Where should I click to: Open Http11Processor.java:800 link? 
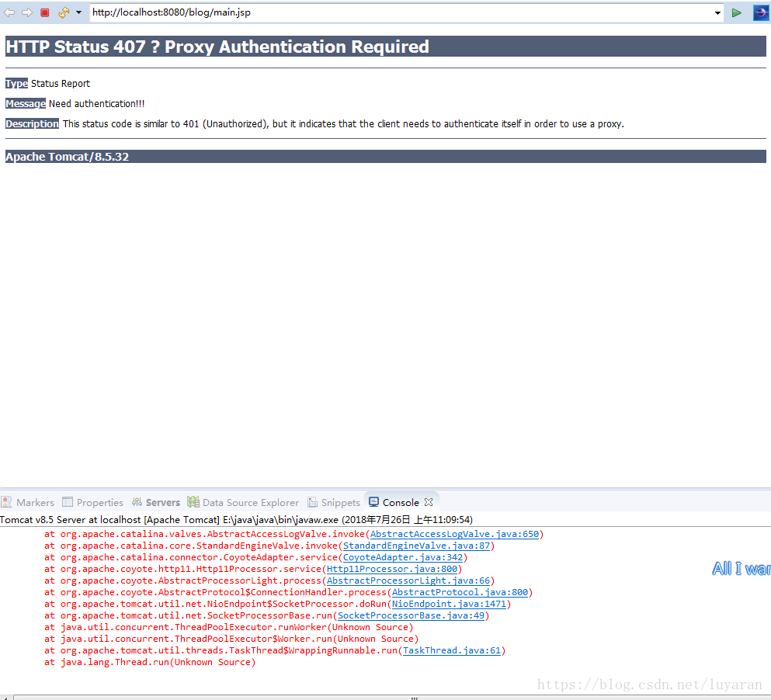point(392,570)
